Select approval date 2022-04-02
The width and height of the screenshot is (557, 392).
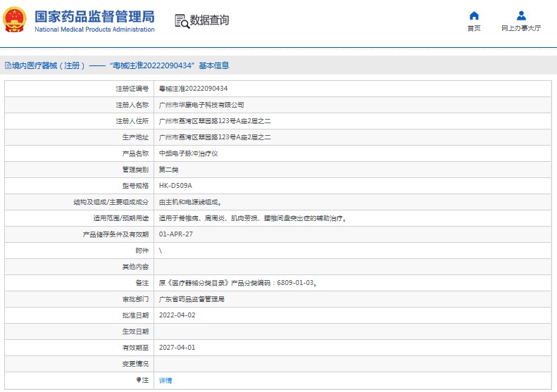pyautogui.click(x=177, y=315)
